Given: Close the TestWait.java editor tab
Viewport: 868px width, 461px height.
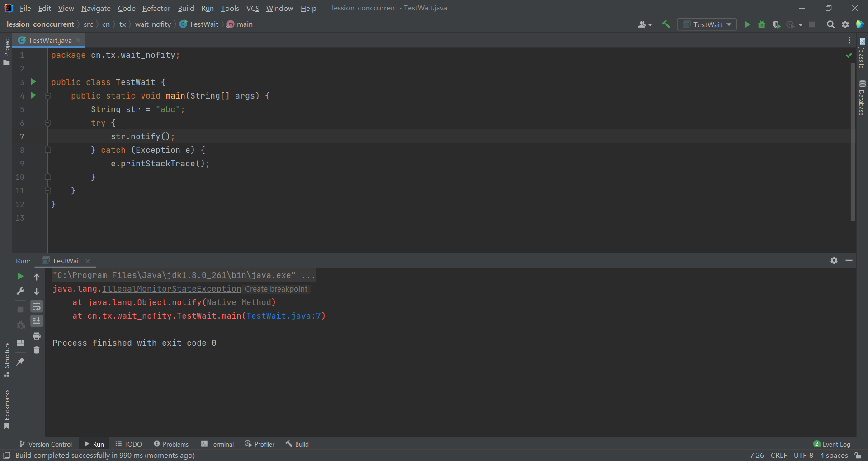Looking at the screenshot, I should pos(78,40).
